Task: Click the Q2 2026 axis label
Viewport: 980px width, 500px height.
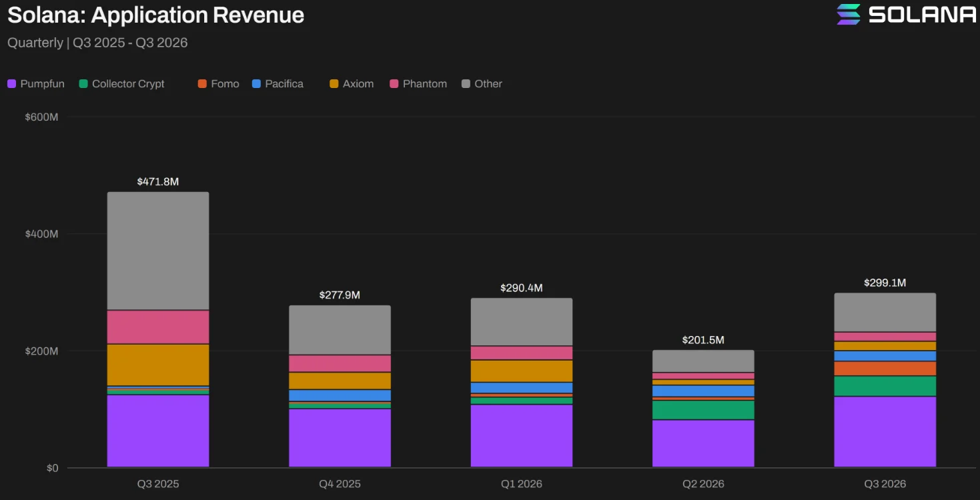Action: click(x=703, y=484)
